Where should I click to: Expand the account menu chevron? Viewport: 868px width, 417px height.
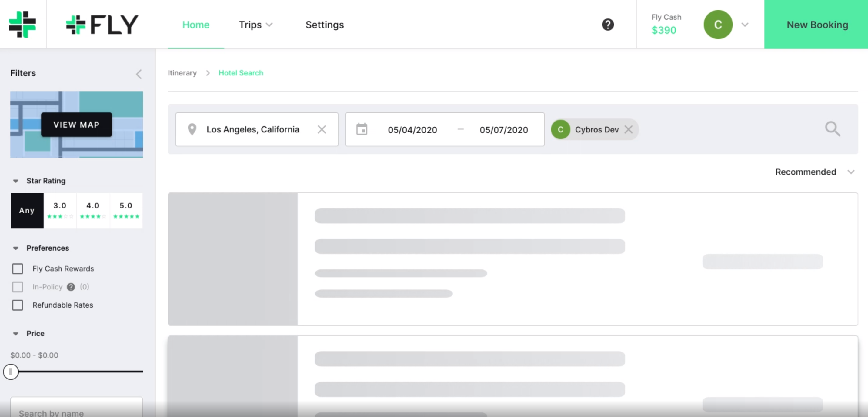click(x=745, y=25)
